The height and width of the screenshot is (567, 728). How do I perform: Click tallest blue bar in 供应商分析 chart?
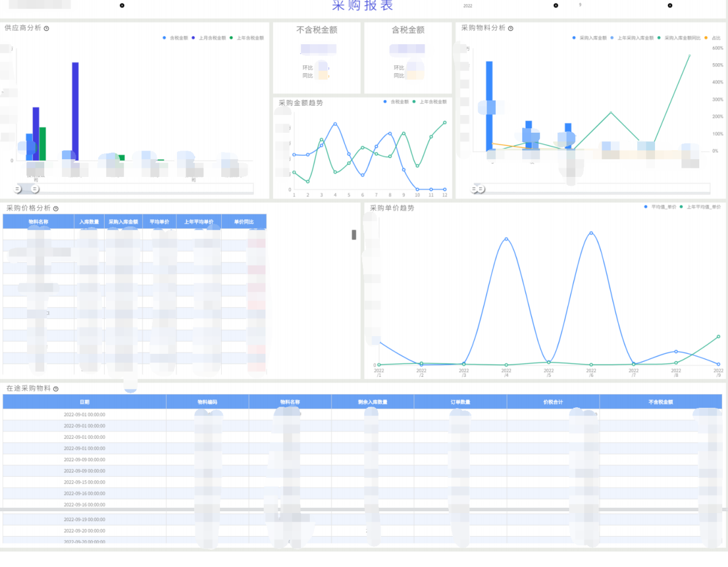75,111
